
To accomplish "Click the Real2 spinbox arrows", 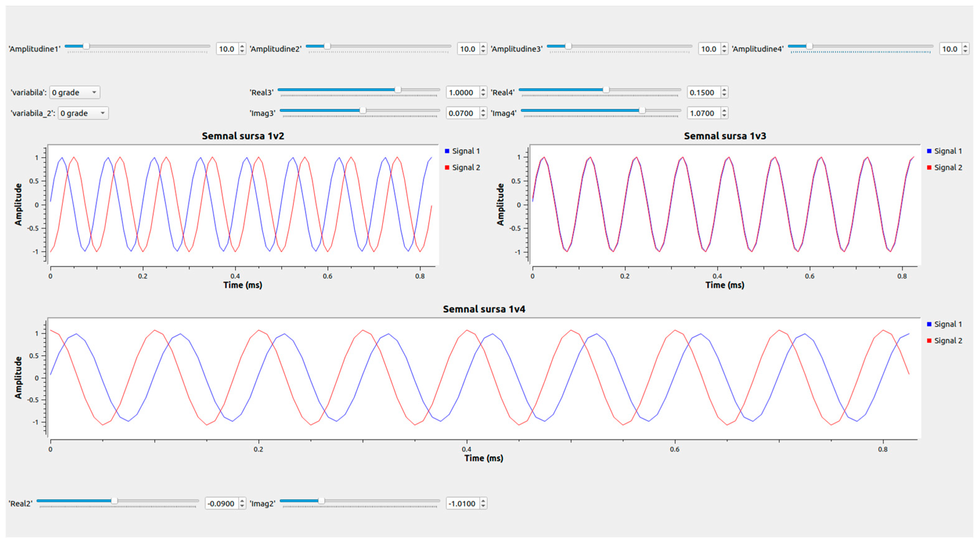I will [x=242, y=503].
